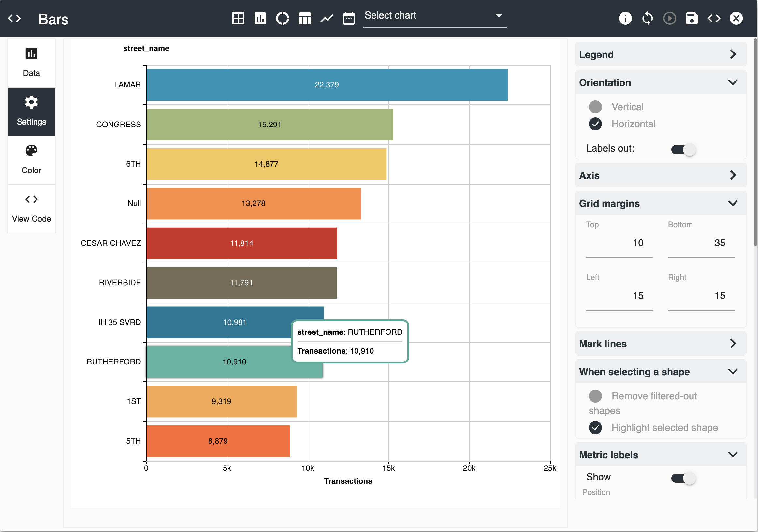Click the line chart icon

point(327,18)
